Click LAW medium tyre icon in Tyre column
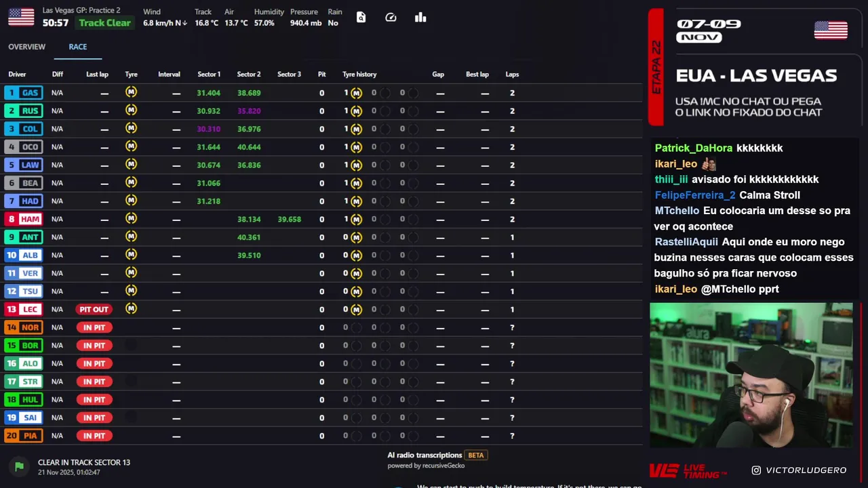 pyautogui.click(x=131, y=165)
